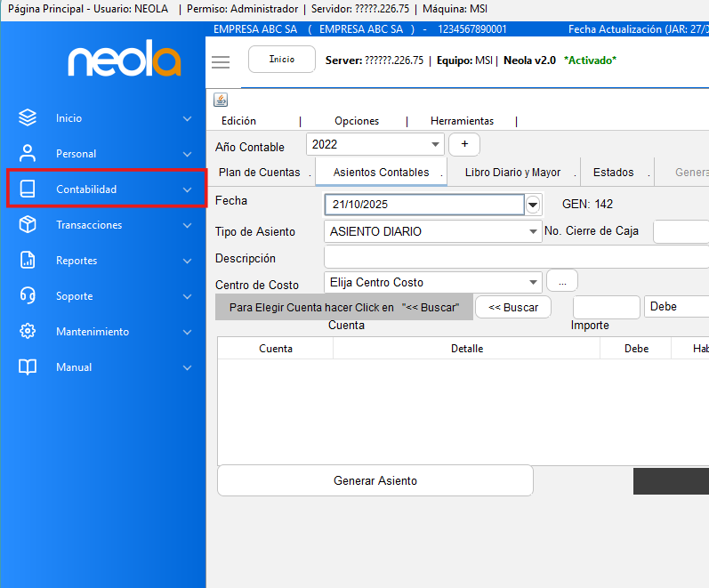Click the Manual open book icon

pyautogui.click(x=28, y=366)
